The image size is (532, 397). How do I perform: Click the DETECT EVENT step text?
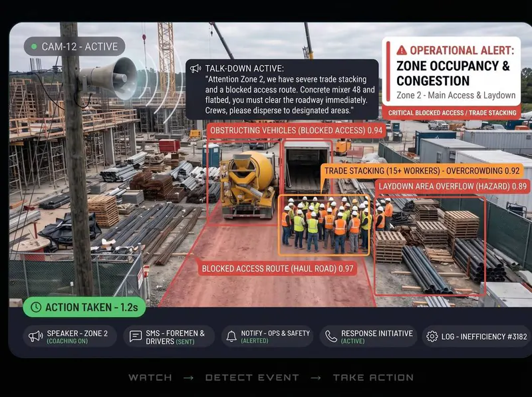tap(252, 377)
